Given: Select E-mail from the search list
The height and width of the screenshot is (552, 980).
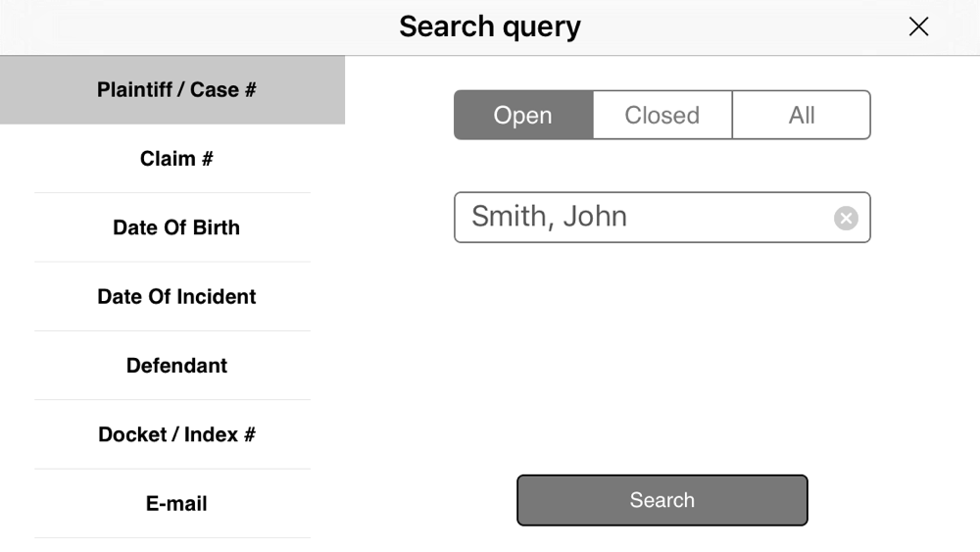Looking at the screenshot, I should [x=172, y=504].
